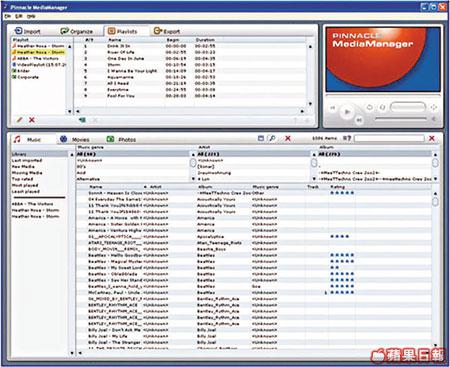Click the window view icon beside magnifier

pos(261,138)
